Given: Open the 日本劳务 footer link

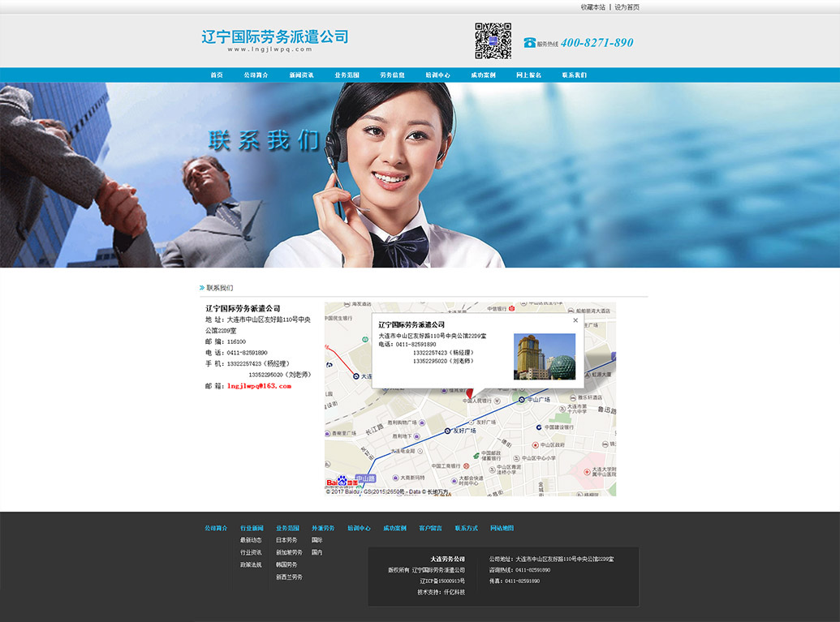Looking at the screenshot, I should pos(286,540).
